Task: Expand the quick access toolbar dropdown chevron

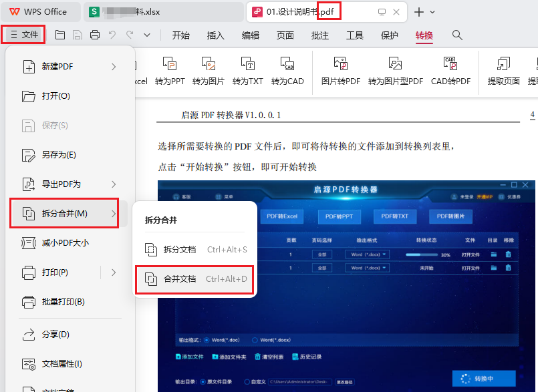Action: click(147, 35)
